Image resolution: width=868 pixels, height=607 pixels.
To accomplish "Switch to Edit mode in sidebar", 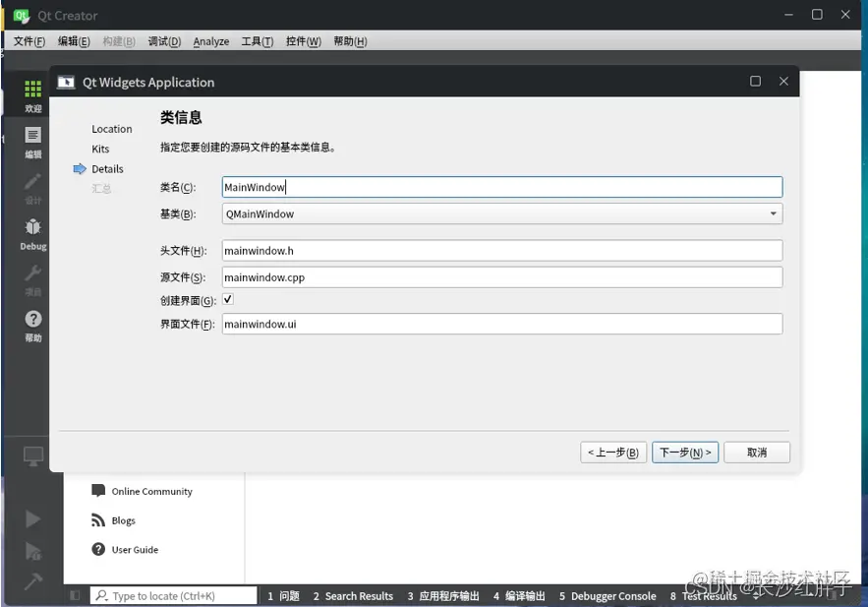I will [x=32, y=135].
